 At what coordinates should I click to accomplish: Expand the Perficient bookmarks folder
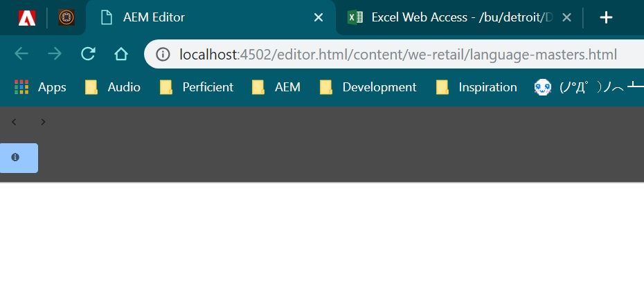pyautogui.click(x=197, y=87)
